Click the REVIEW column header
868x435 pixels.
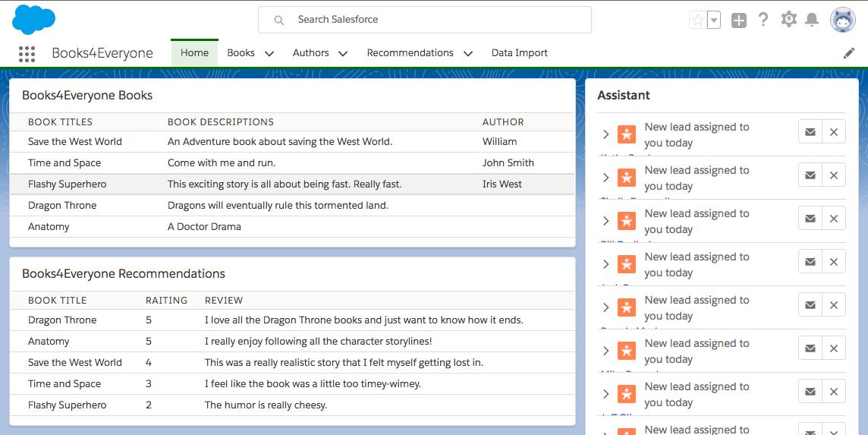(224, 301)
